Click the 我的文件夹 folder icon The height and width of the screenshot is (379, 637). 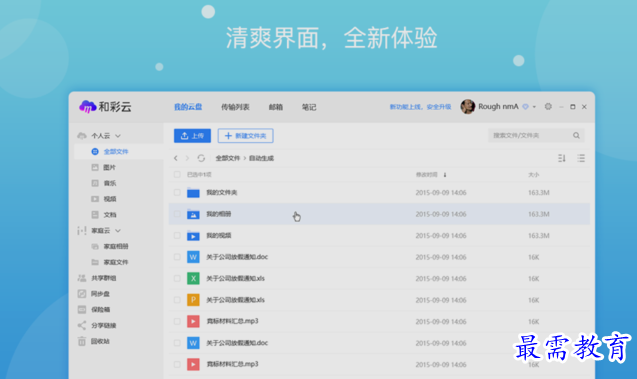pyautogui.click(x=193, y=193)
